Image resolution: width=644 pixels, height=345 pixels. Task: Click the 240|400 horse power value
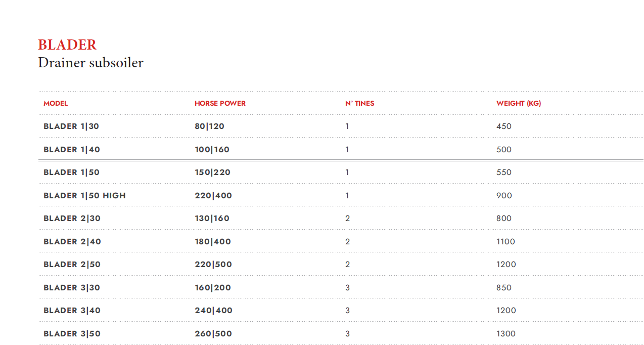(213, 311)
